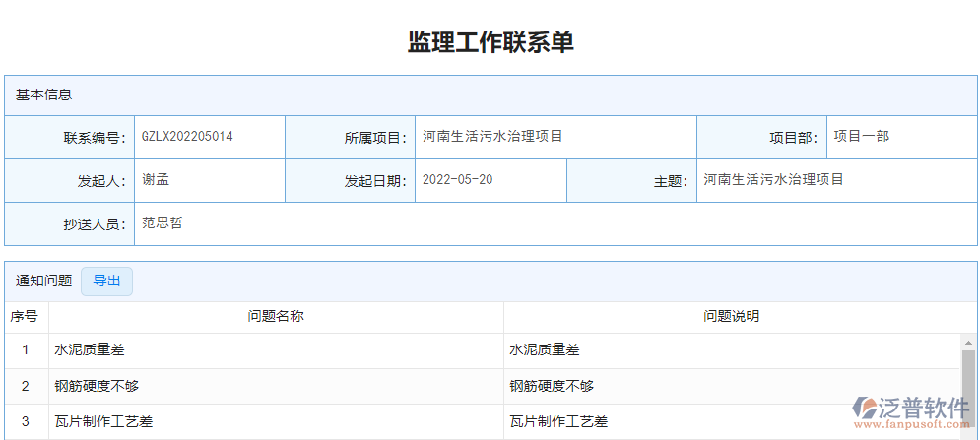Click the 序号 column header
This screenshot has width=980, height=440.
(24, 317)
